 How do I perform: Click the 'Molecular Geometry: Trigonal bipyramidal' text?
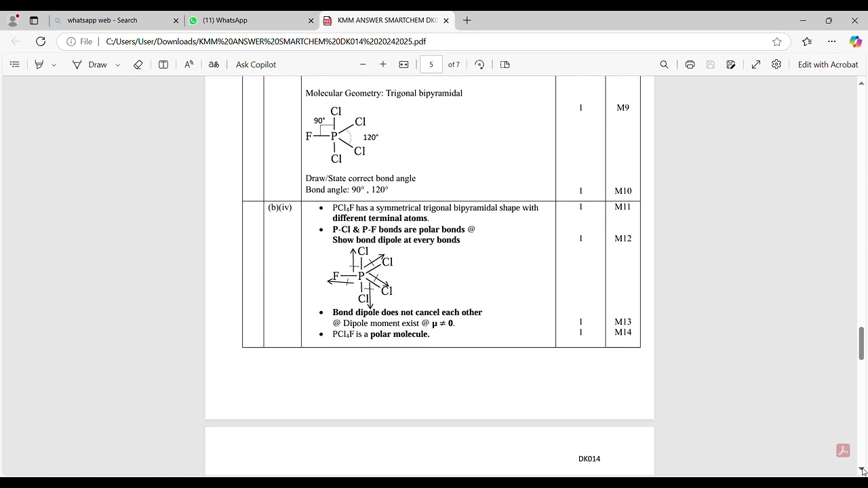tap(384, 93)
